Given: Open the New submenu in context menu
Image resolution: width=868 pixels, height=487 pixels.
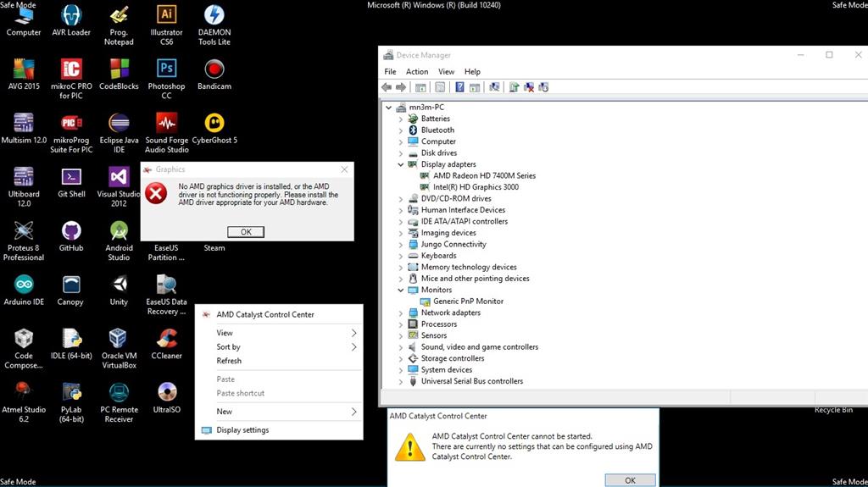Looking at the screenshot, I should pyautogui.click(x=279, y=412).
